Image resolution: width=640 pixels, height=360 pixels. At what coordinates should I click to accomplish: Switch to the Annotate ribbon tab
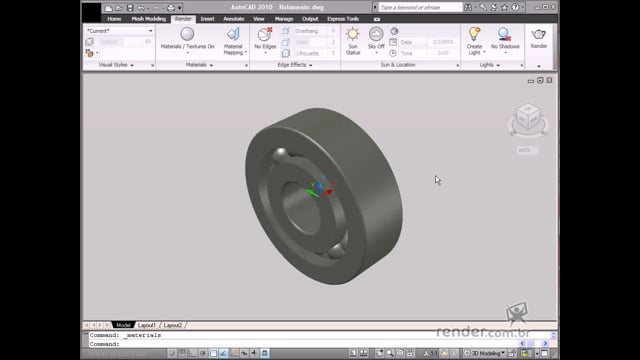point(233,19)
